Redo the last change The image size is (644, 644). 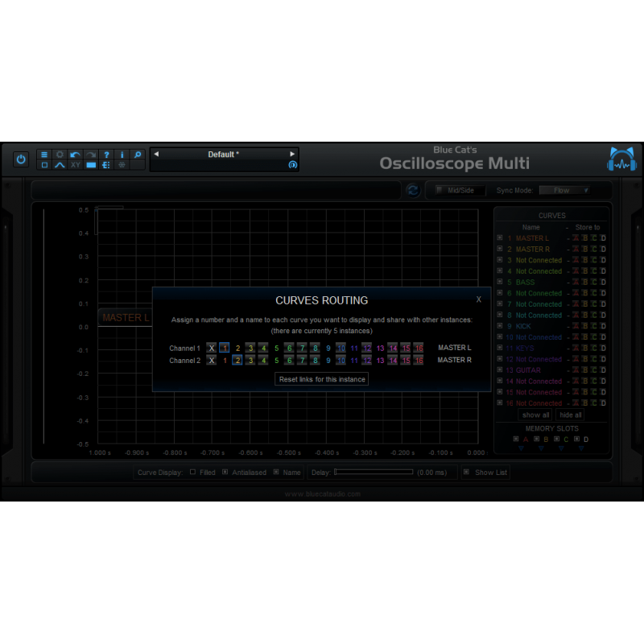(90, 154)
